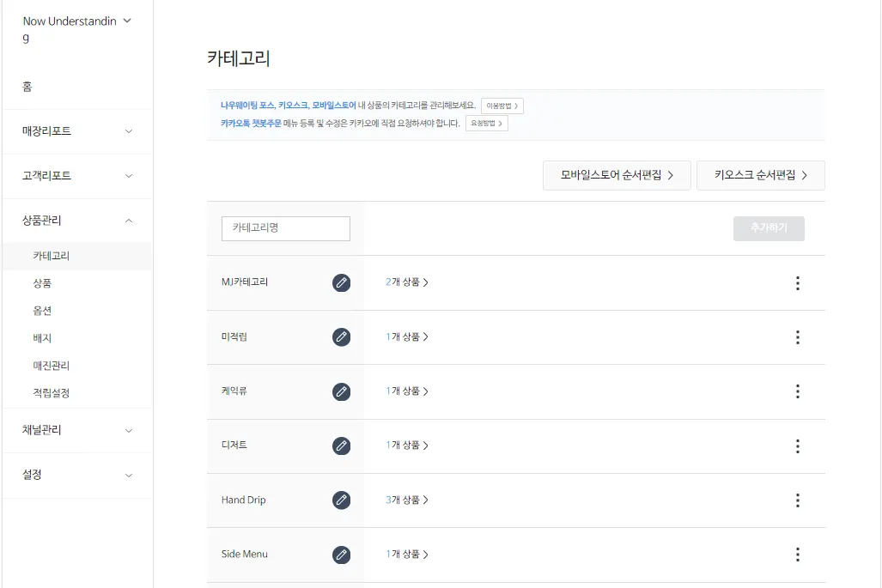The width and height of the screenshot is (882, 588).
Task: Open the 1개 상품 link for Side Menu
Action: (x=407, y=555)
